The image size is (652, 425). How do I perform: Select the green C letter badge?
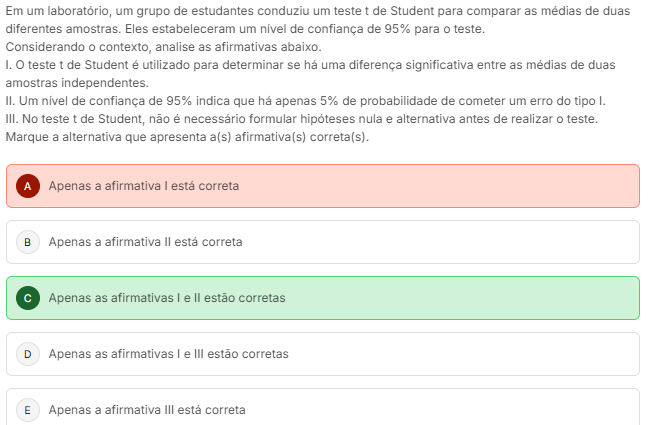click(28, 298)
